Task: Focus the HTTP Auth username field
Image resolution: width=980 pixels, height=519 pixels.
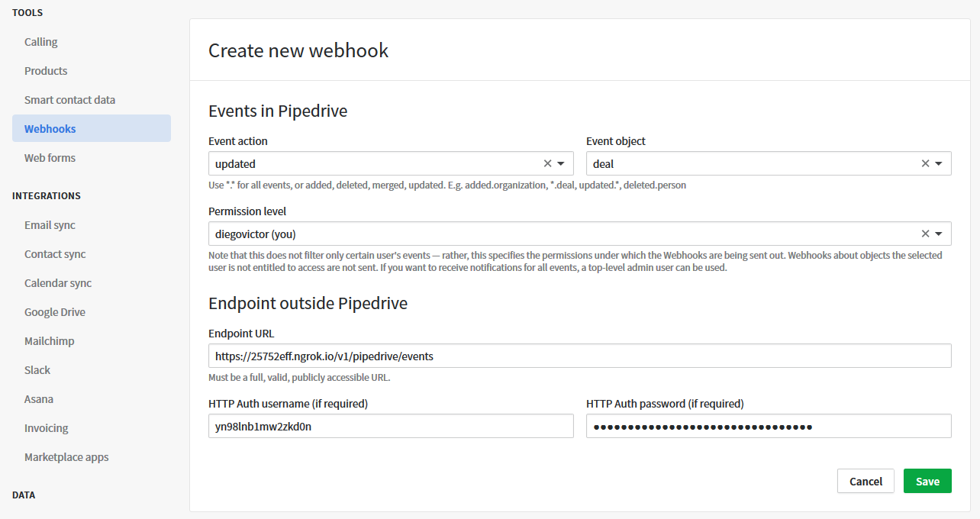Action: point(390,426)
